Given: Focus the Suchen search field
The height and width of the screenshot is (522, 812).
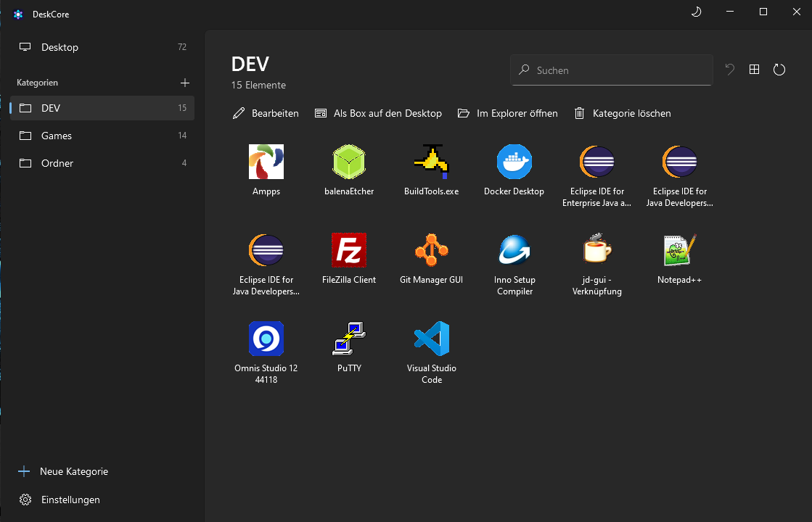Looking at the screenshot, I should coord(612,70).
